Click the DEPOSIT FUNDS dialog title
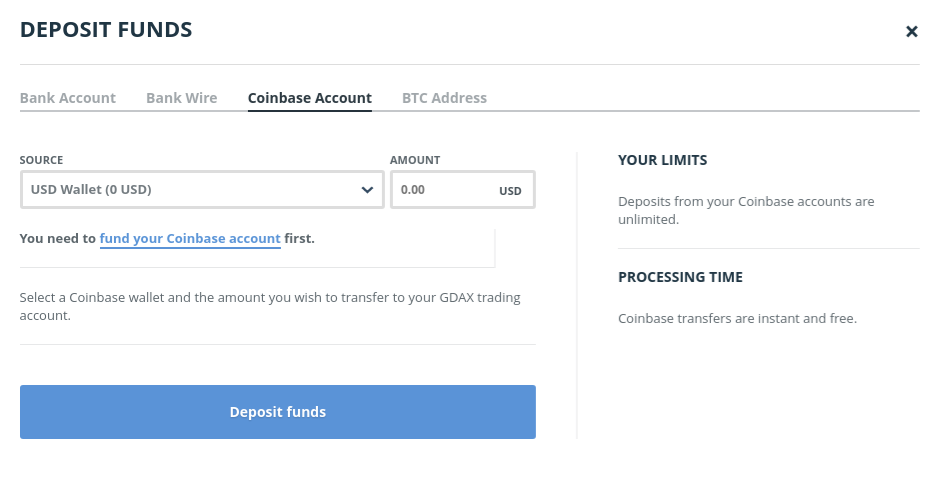The height and width of the screenshot is (478, 942). tap(106, 29)
